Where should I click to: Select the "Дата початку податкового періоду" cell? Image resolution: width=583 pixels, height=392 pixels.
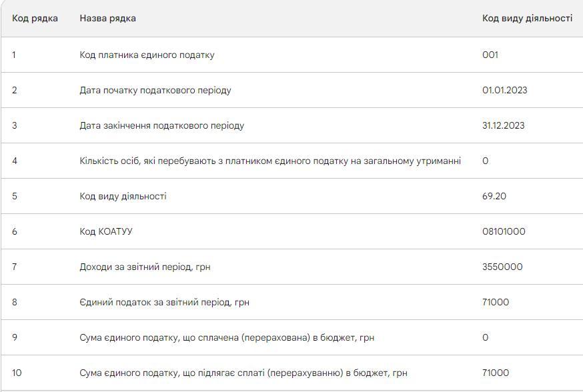click(x=155, y=90)
